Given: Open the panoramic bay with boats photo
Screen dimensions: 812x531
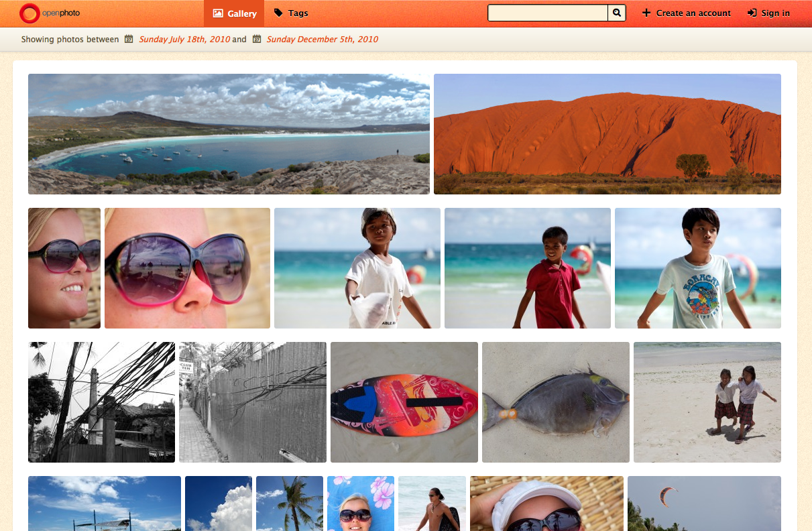Looking at the screenshot, I should (229, 134).
